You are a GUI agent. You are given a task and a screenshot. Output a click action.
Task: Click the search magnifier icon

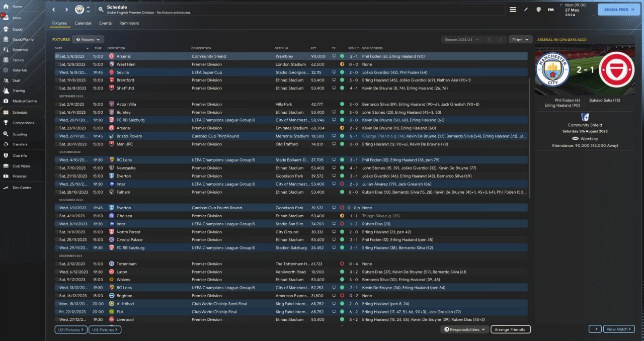pyautogui.click(x=101, y=10)
